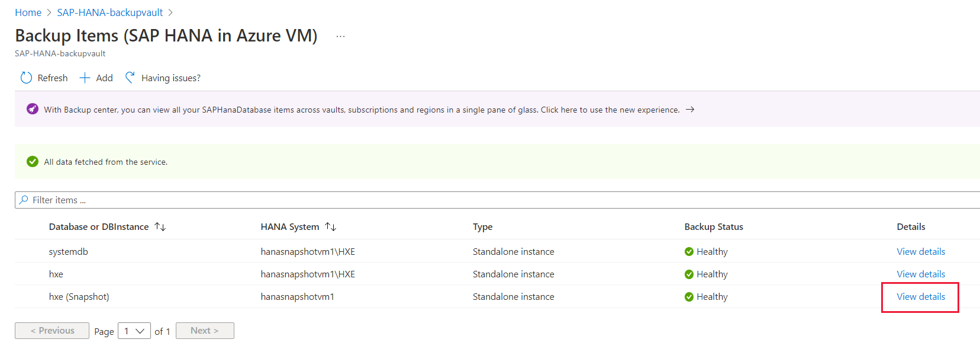This screenshot has height=352, width=980.
Task: Click the All data fetched from the service message
Action: coord(105,162)
